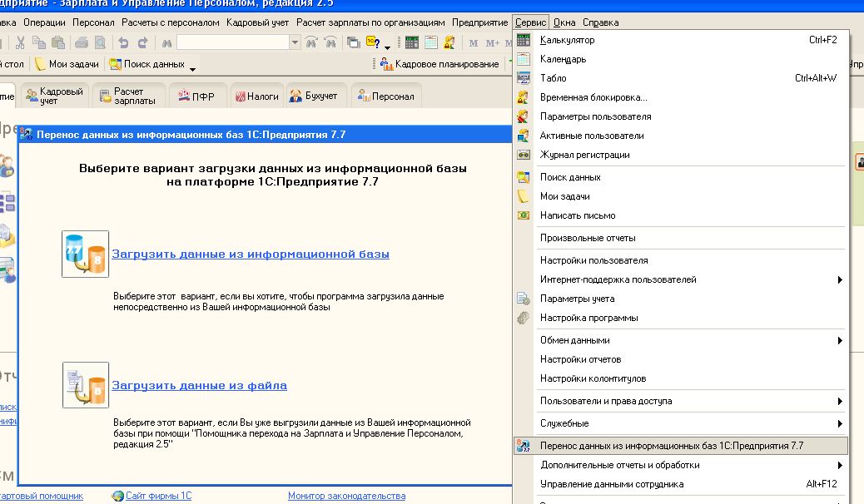This screenshot has width=864, height=504.
Task: Click the toolbar search input field
Action: pos(233,42)
